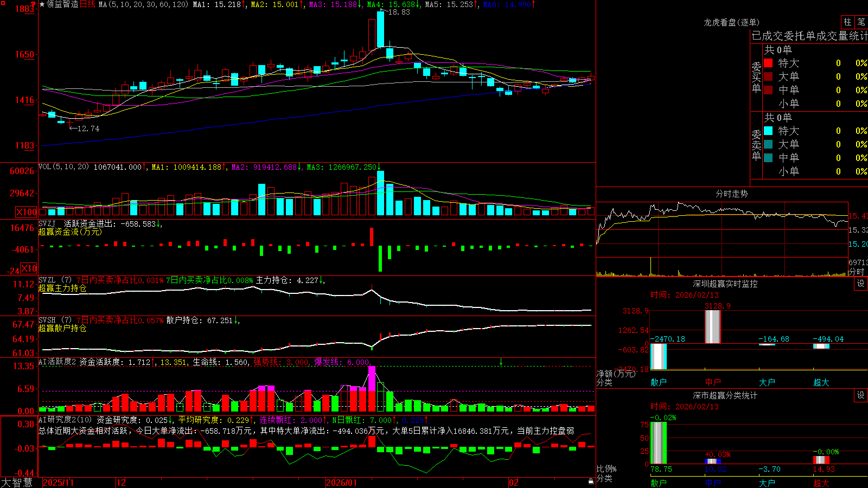Viewport: 868px width, 488px height.
Task: Click the 超大 ratio value 14.93
Action: pyautogui.click(x=824, y=469)
